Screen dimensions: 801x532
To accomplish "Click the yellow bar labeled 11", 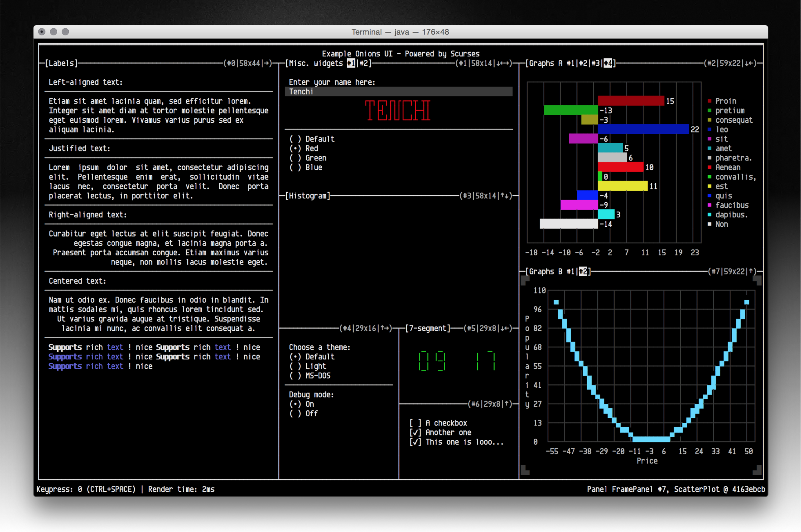I will (x=622, y=186).
